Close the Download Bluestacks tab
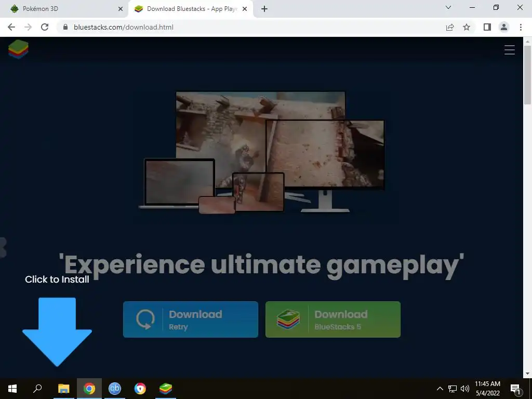Screen dimensions: 532x399 click(x=245, y=9)
